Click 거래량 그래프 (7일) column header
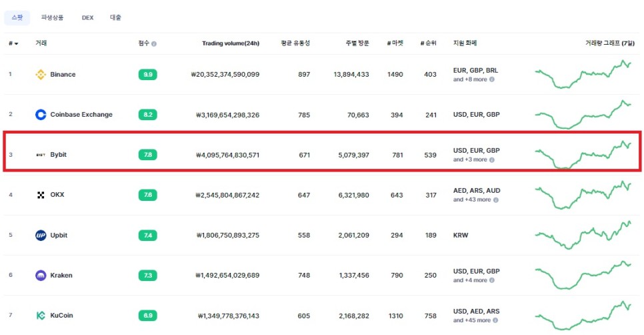The width and height of the screenshot is (644, 335). (x=610, y=43)
